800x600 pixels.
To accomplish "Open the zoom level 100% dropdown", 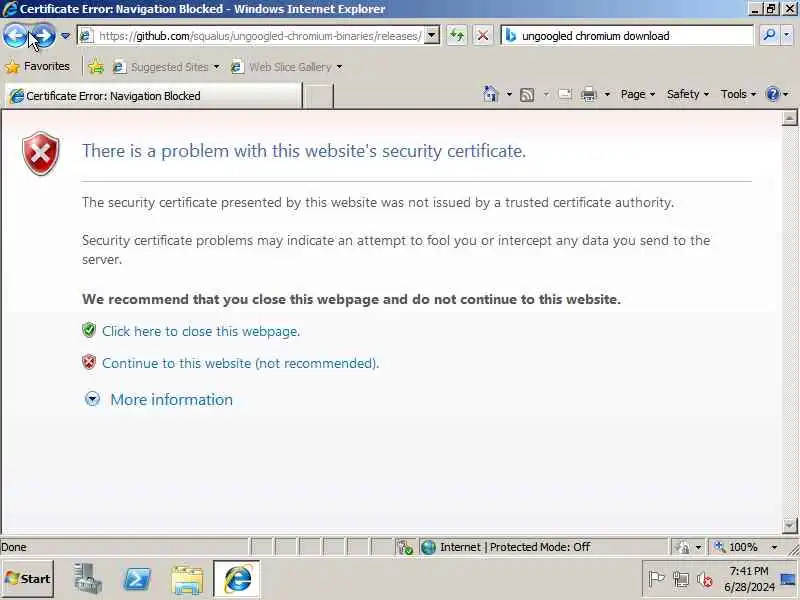I will (774, 547).
